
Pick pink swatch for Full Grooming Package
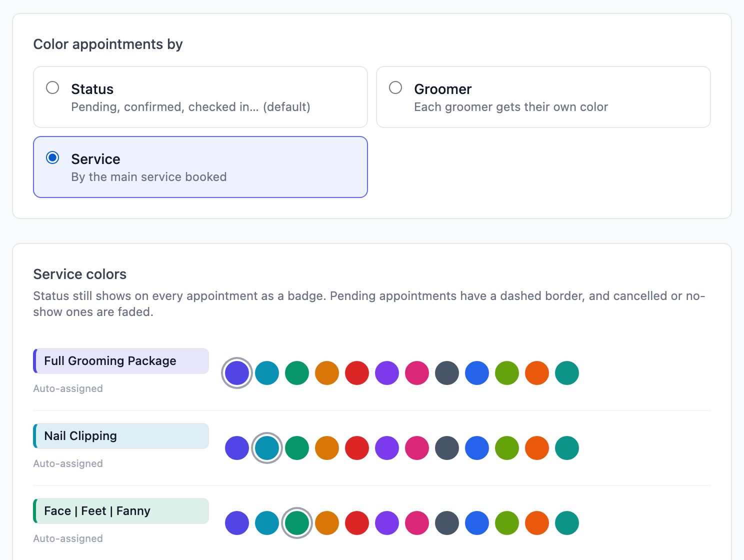pyautogui.click(x=417, y=373)
